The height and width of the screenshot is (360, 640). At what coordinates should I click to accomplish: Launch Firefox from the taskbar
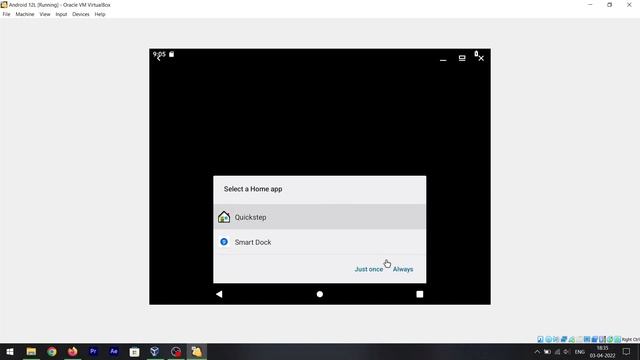72,351
